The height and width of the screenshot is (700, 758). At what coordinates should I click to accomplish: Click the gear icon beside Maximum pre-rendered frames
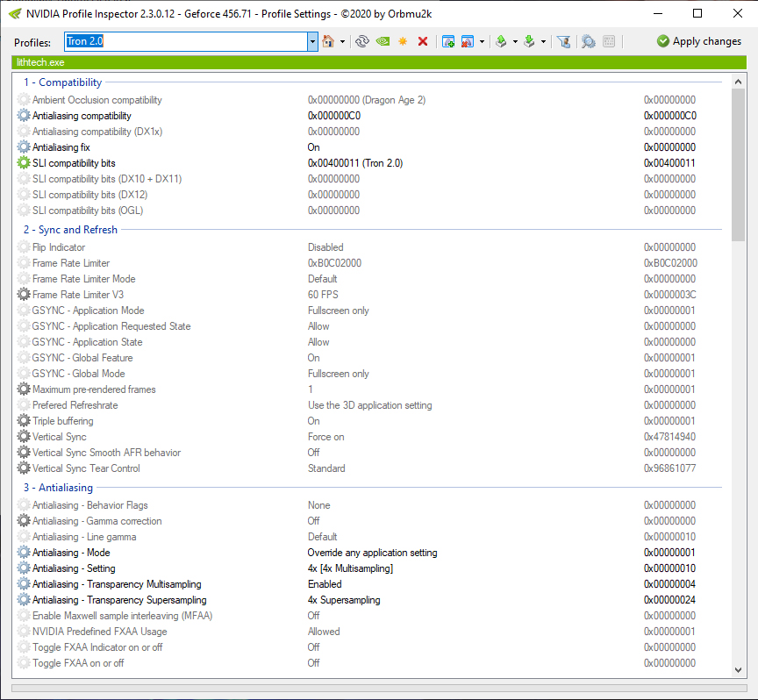click(x=23, y=389)
